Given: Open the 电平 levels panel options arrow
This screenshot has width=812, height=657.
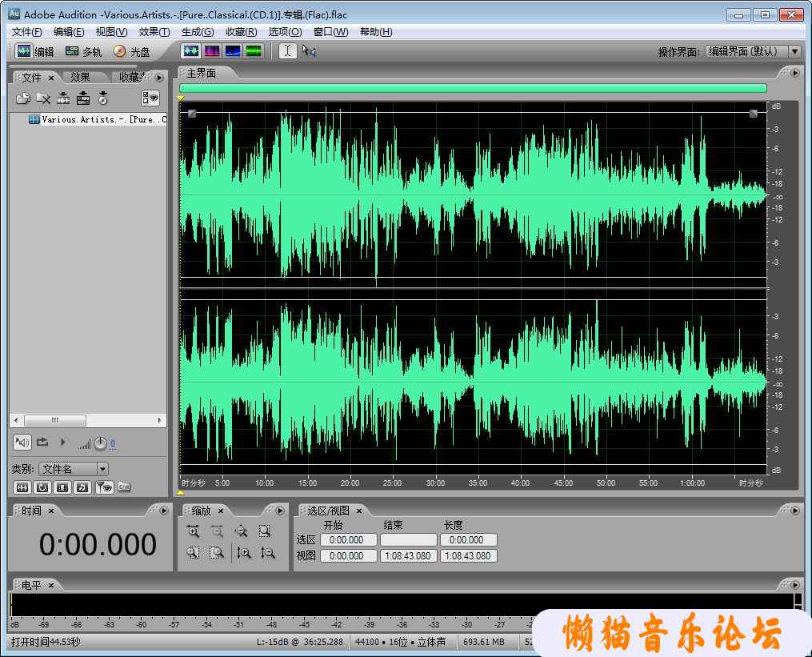Looking at the screenshot, I should [x=795, y=584].
